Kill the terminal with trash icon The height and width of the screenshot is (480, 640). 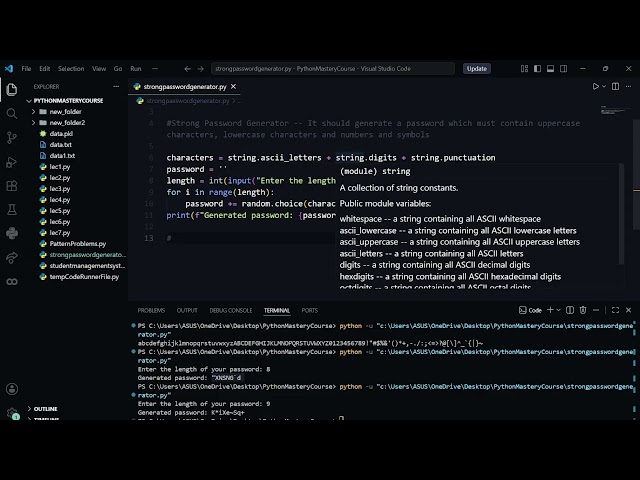(x=583, y=310)
